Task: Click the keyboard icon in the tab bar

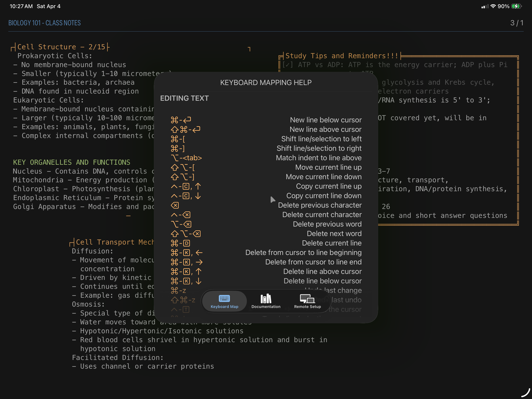Action: click(x=224, y=298)
